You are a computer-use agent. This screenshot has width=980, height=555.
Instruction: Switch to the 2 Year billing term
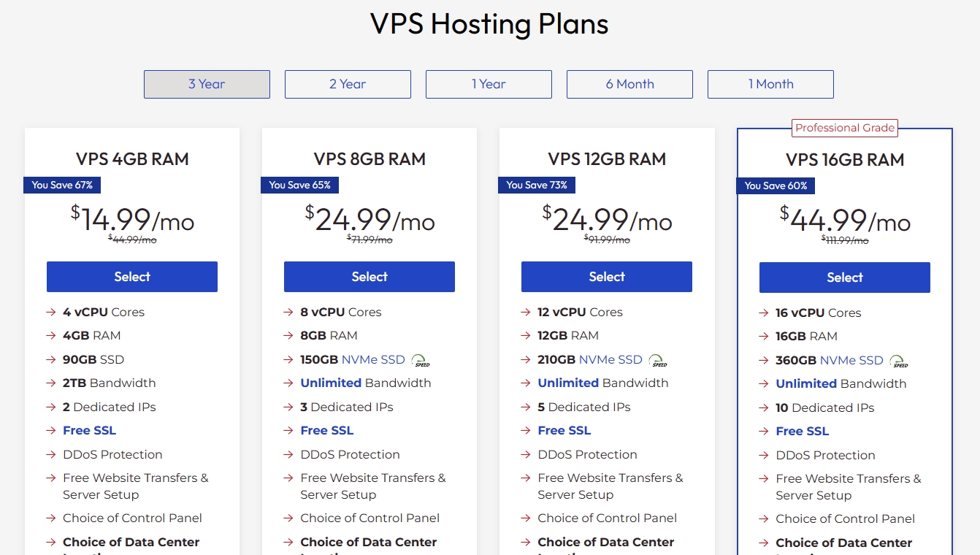point(348,84)
